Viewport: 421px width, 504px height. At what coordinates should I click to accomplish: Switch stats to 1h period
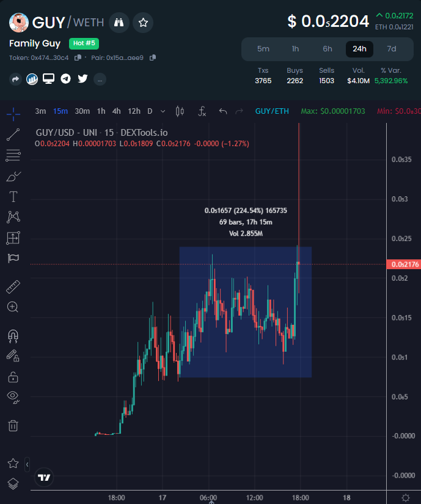pos(295,49)
